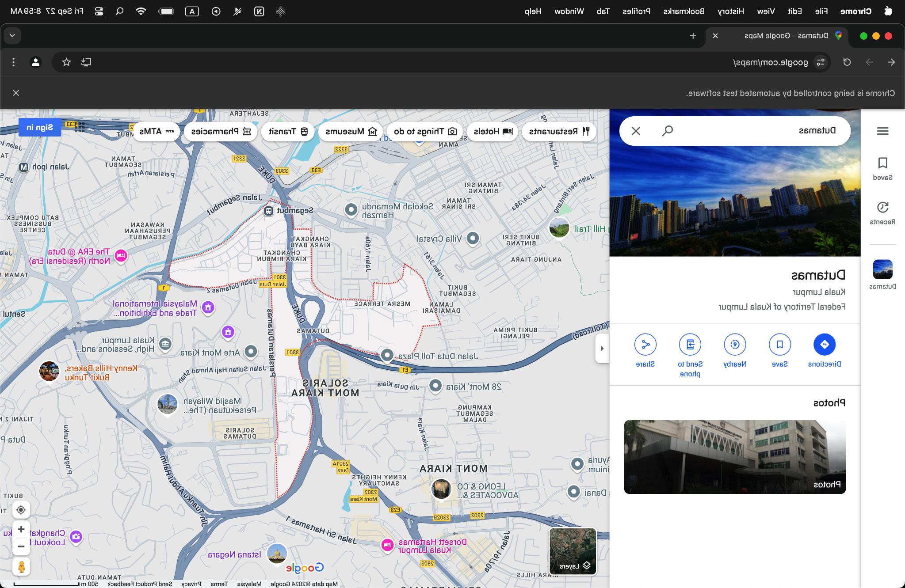Image resolution: width=905 pixels, height=588 pixels.
Task: Select the Jalan Ipoh metro marker
Action: click(24, 167)
